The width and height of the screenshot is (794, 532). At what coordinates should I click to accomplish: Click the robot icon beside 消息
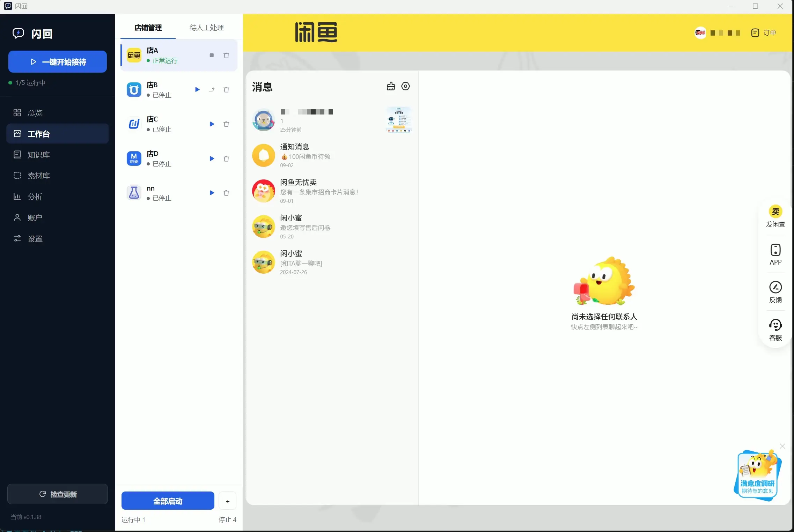(x=391, y=86)
